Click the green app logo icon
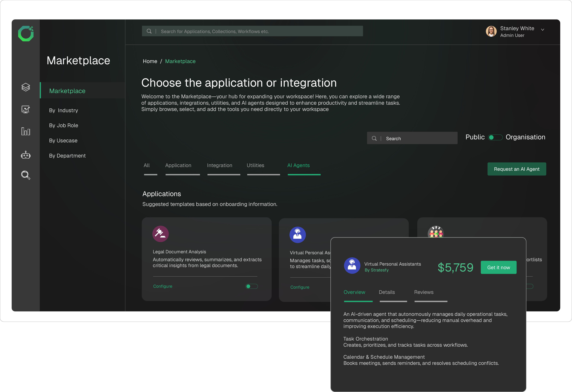 point(26,33)
